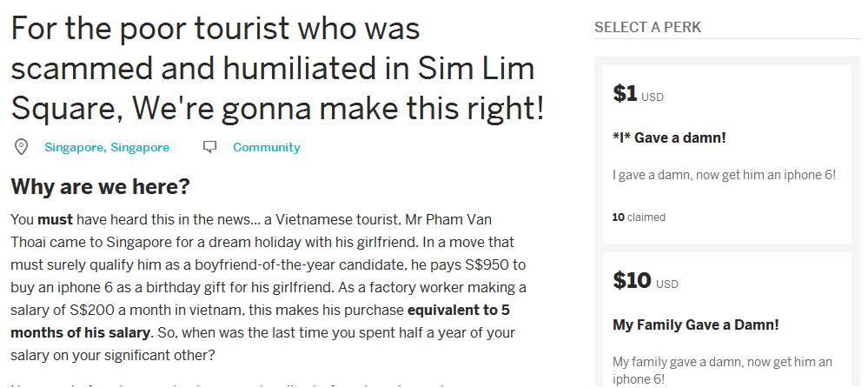868x388 pixels.
Task: Click the campaign title headline
Action: click(278, 69)
